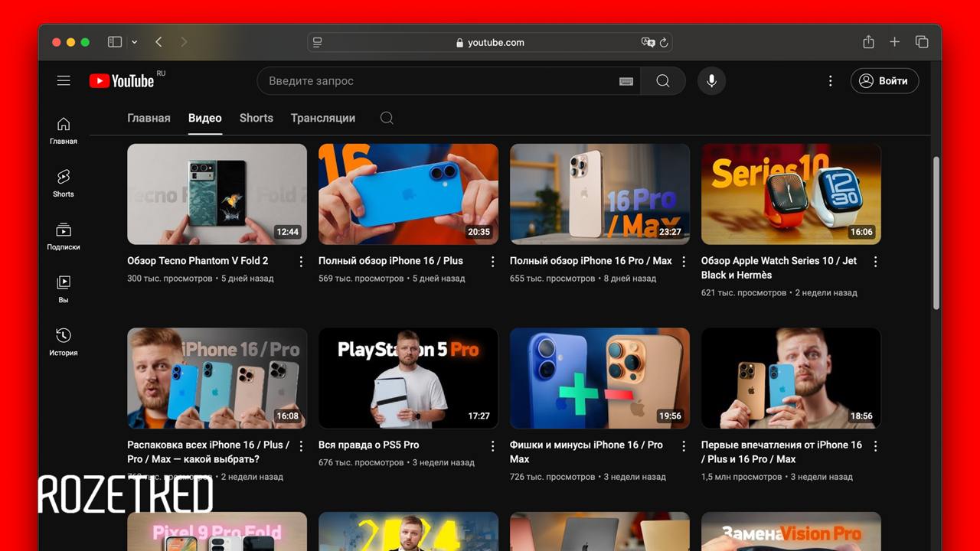Expand Safari sidebar dropdown chevron

tap(134, 42)
